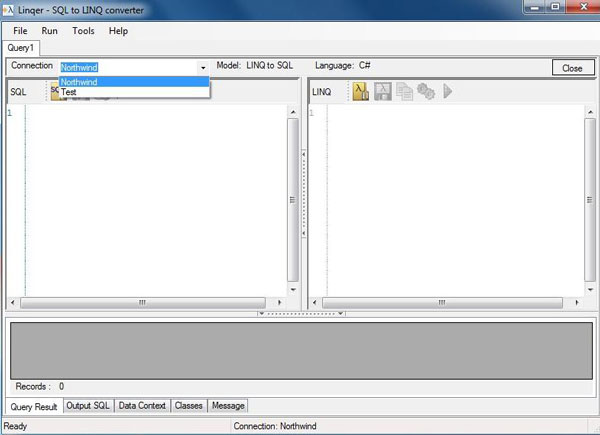Click the copy pages icon in LINQ toolbar

(404, 91)
